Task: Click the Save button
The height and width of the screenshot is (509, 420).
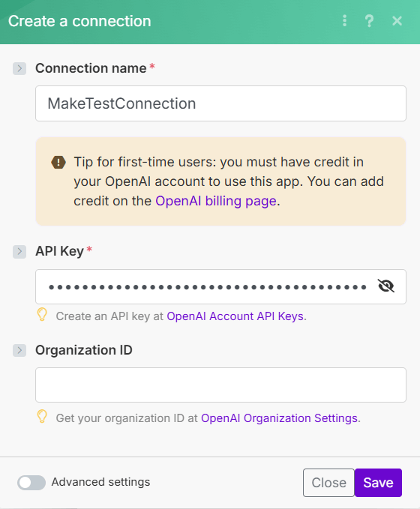Action: coord(378,483)
